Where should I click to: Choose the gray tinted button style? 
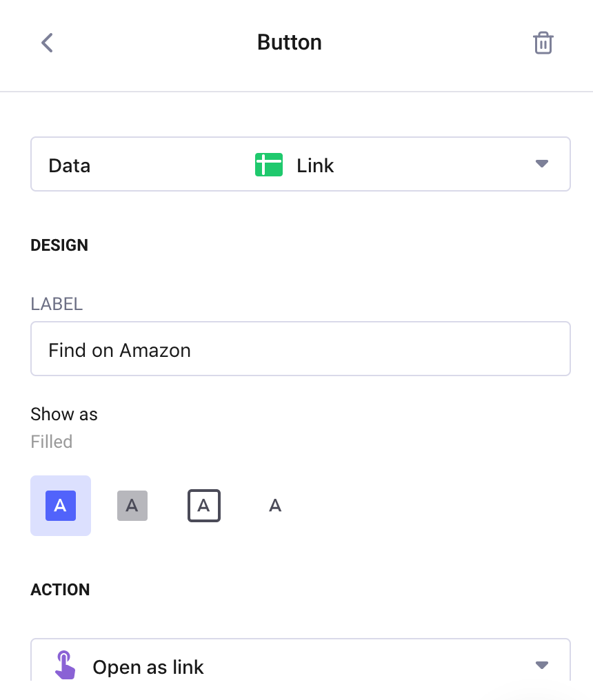pos(132,506)
